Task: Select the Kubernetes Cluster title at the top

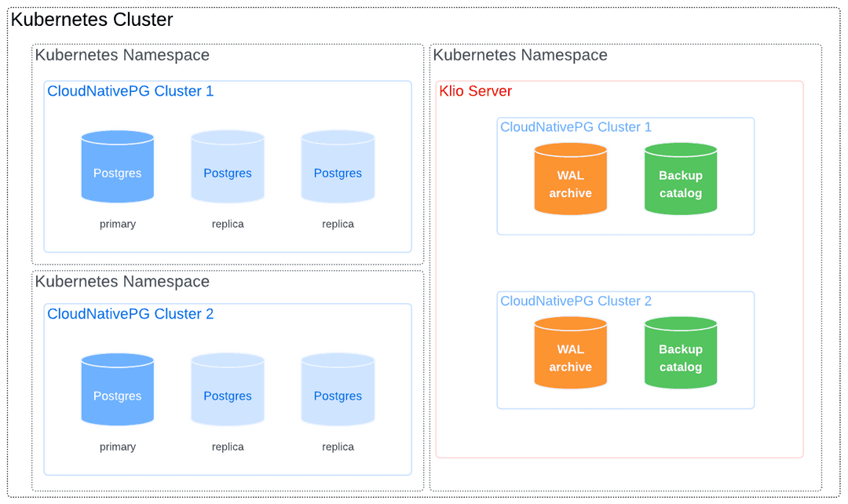Action: point(92,20)
